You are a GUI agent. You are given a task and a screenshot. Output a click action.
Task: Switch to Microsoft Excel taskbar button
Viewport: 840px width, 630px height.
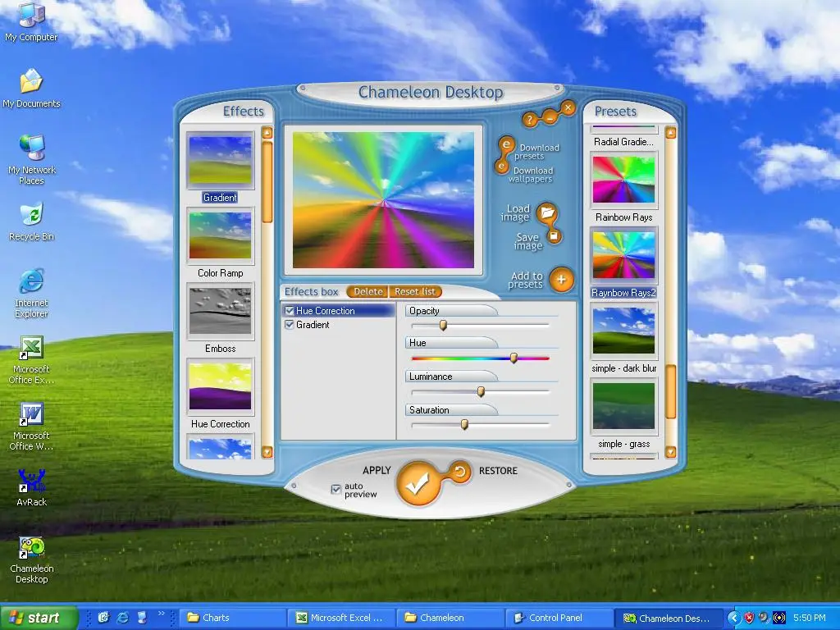pos(342,618)
